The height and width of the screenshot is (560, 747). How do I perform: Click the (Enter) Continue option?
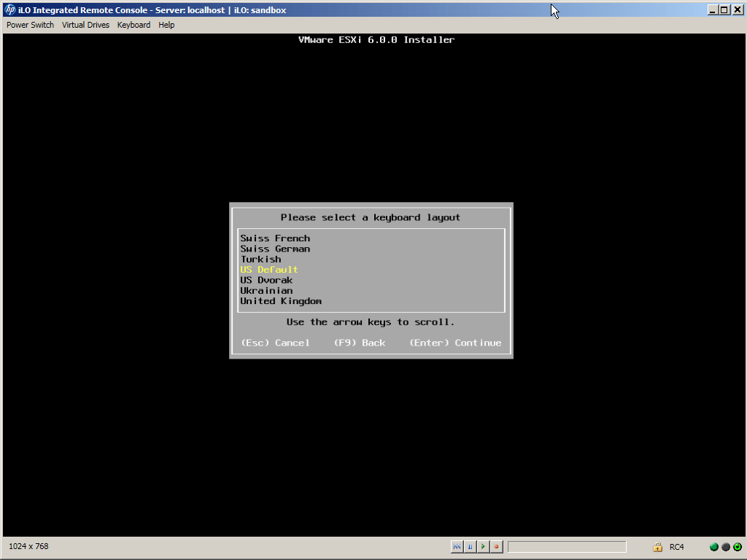tap(455, 343)
